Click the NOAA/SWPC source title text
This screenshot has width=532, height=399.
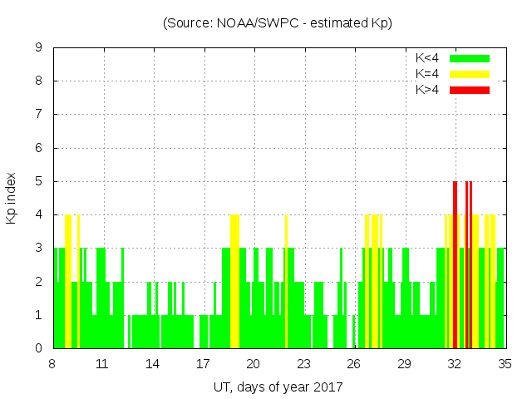277,23
